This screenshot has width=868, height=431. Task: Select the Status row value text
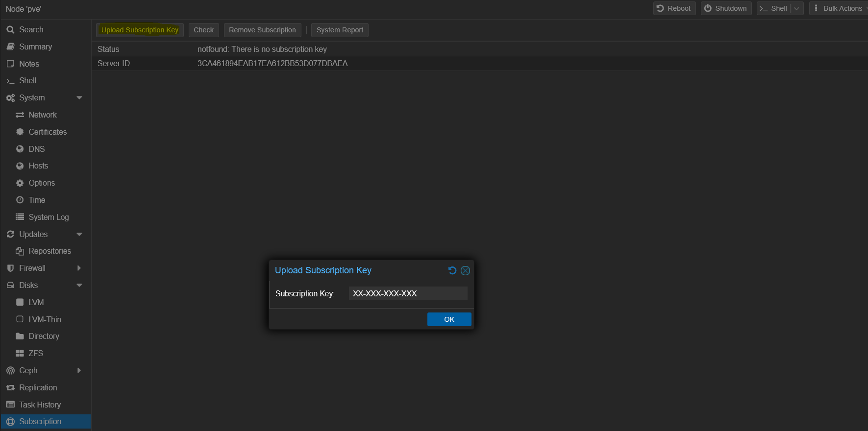point(262,49)
